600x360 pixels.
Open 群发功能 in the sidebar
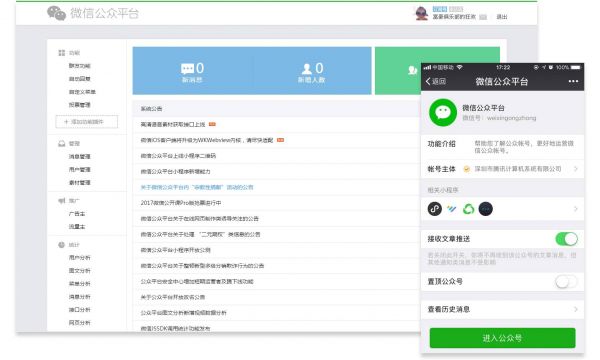[80, 66]
